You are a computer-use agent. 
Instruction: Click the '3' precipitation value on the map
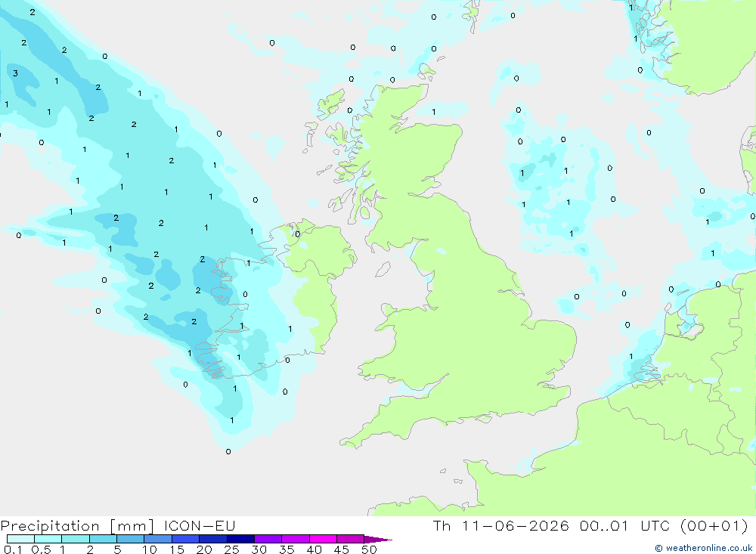pos(15,73)
